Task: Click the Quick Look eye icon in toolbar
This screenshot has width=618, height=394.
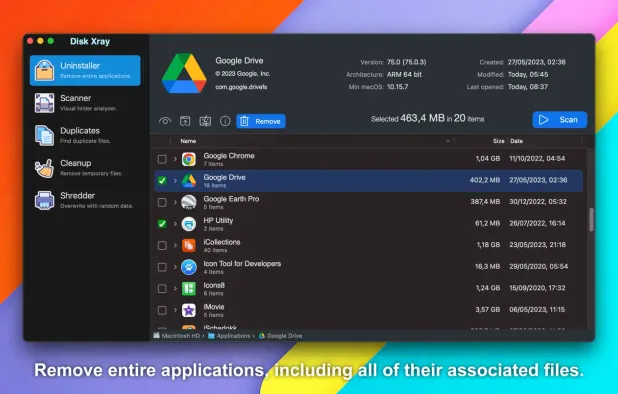Action: pos(165,121)
